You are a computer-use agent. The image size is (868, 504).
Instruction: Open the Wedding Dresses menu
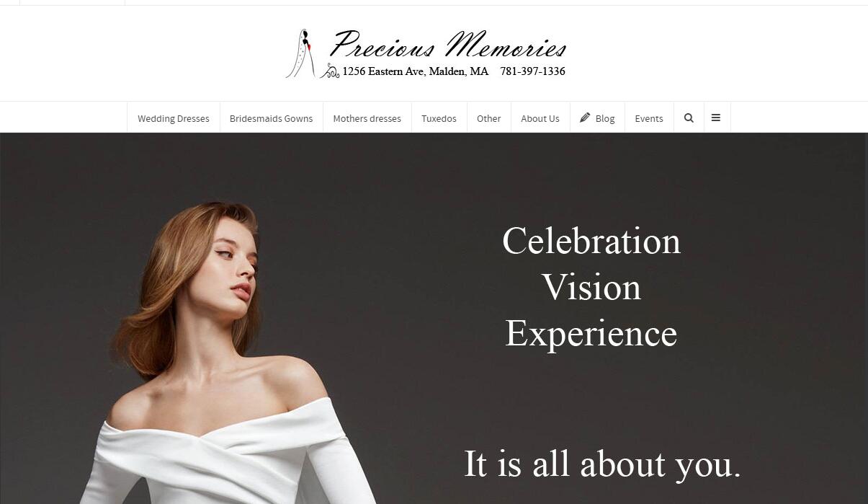point(174,118)
